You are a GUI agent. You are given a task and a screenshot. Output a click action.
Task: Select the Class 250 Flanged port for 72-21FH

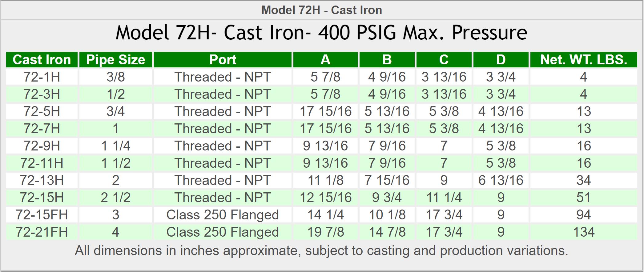pos(223,232)
